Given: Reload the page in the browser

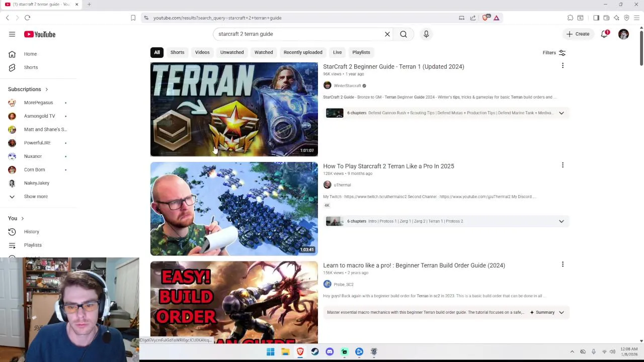Looking at the screenshot, I should pos(28,18).
